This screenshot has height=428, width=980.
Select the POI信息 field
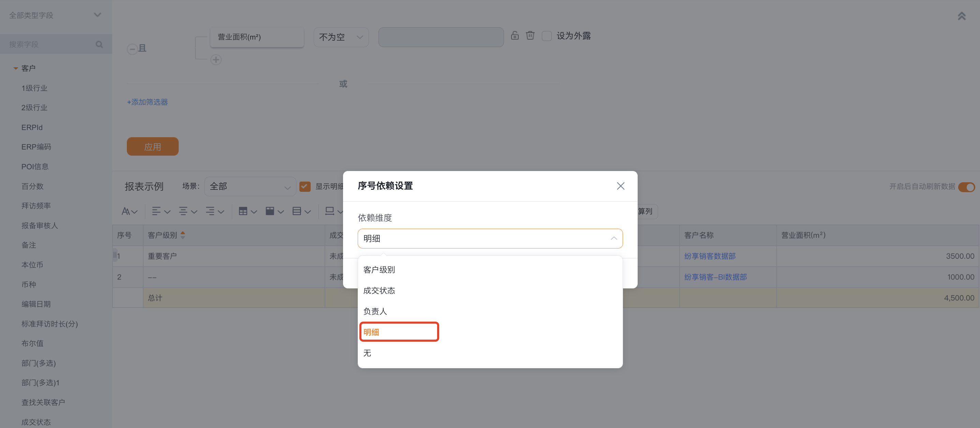click(35, 167)
